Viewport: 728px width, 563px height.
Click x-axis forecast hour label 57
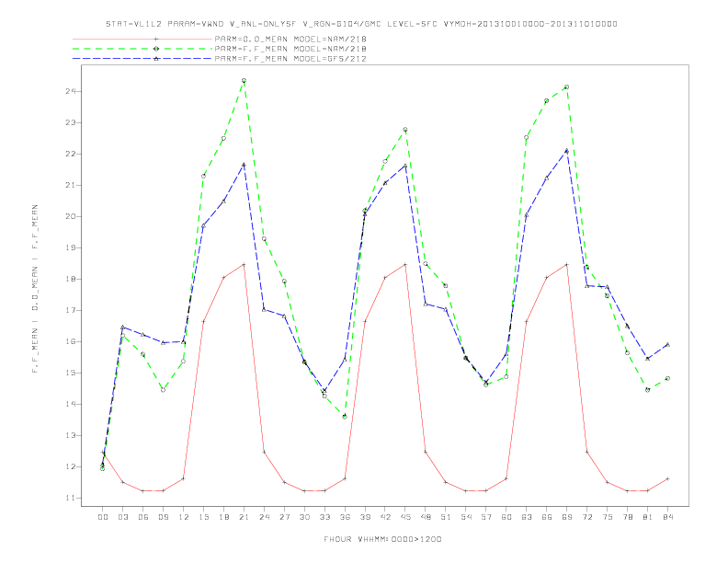click(x=486, y=517)
